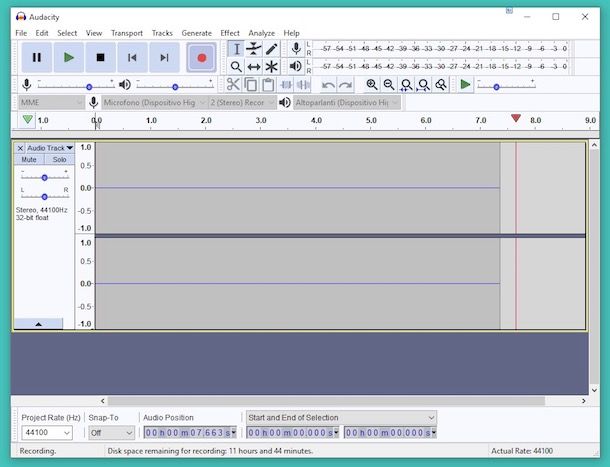
Task: Open the Audio Track dropdown menu
Action: (50, 148)
